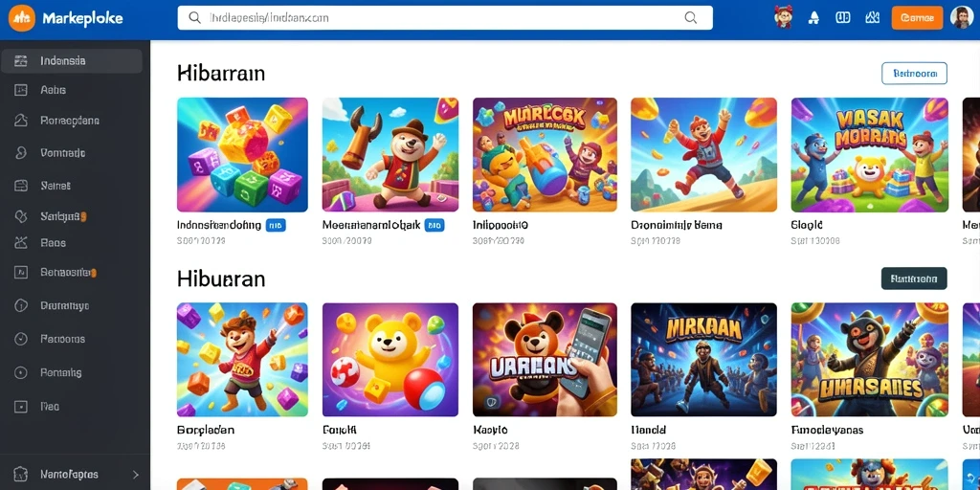Click the book-shaped icon in the header

click(842, 18)
